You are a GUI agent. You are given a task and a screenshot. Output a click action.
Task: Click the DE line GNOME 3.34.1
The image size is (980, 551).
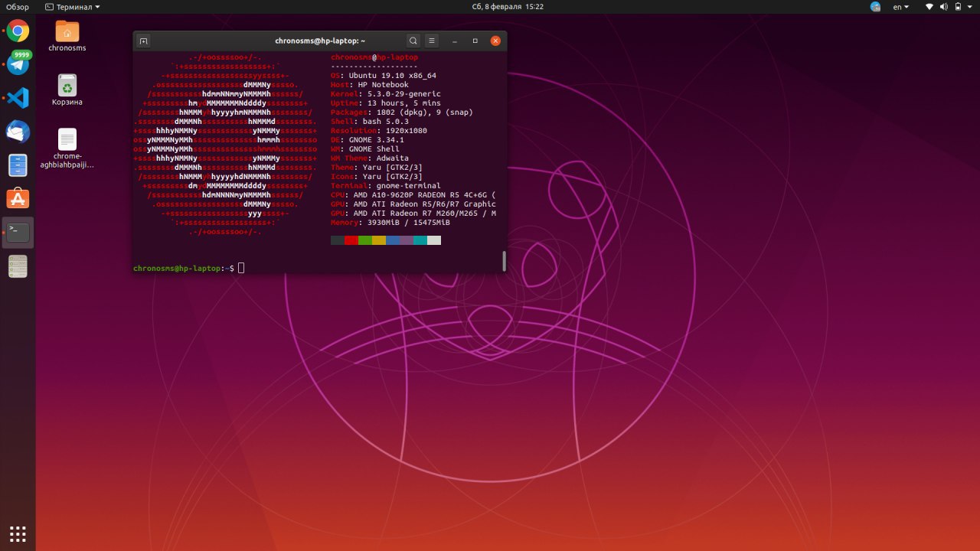click(x=367, y=140)
